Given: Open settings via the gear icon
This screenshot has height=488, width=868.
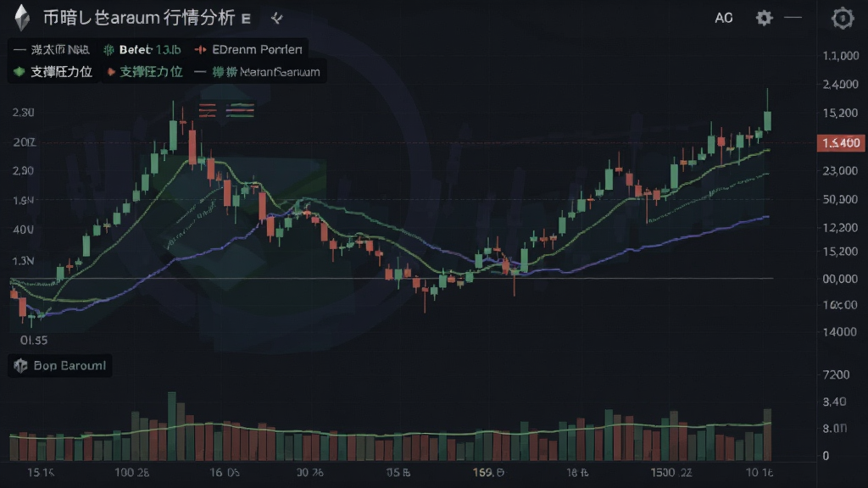Looking at the screenshot, I should point(764,18).
